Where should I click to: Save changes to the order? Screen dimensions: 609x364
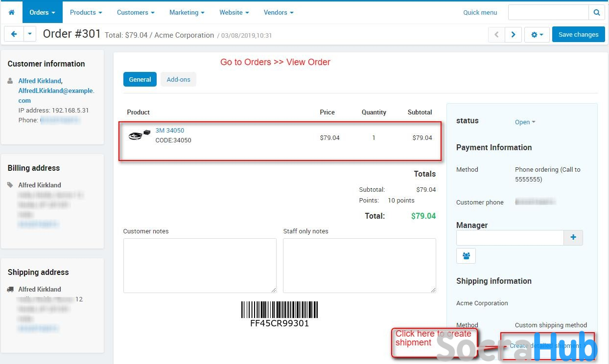pyautogui.click(x=579, y=35)
